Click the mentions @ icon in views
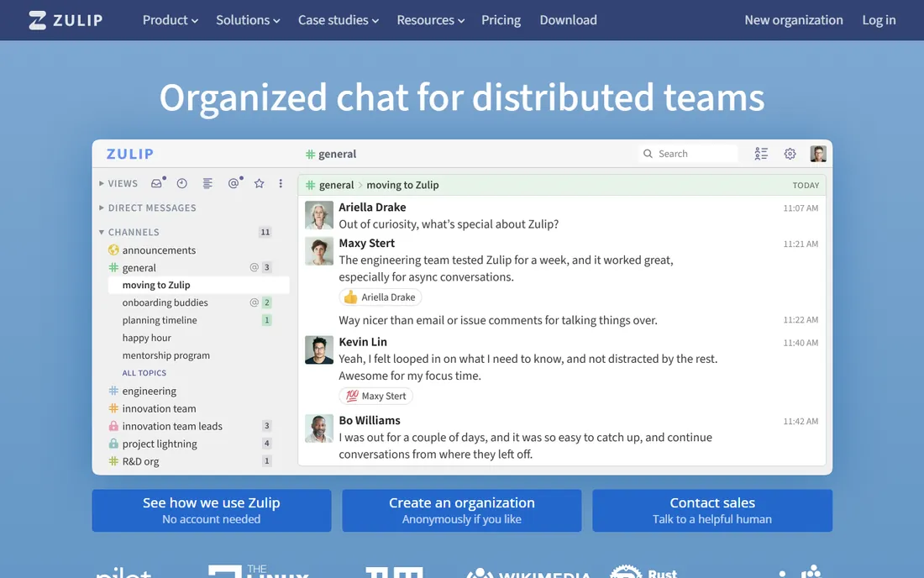Viewport: 924px width, 578px height. (234, 183)
